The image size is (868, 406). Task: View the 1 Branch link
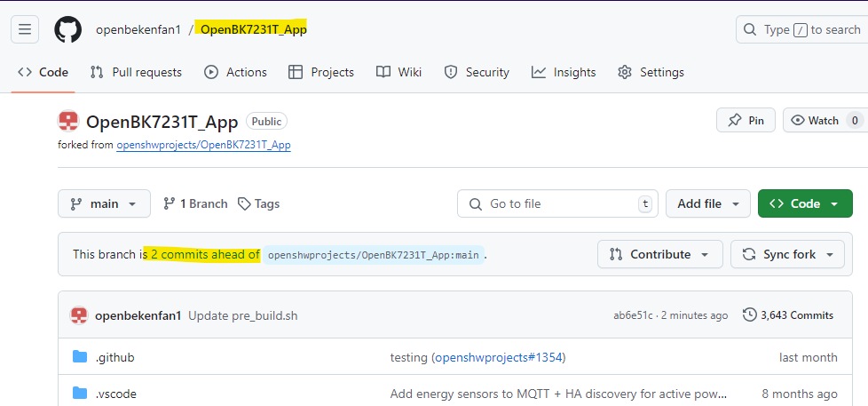point(195,203)
